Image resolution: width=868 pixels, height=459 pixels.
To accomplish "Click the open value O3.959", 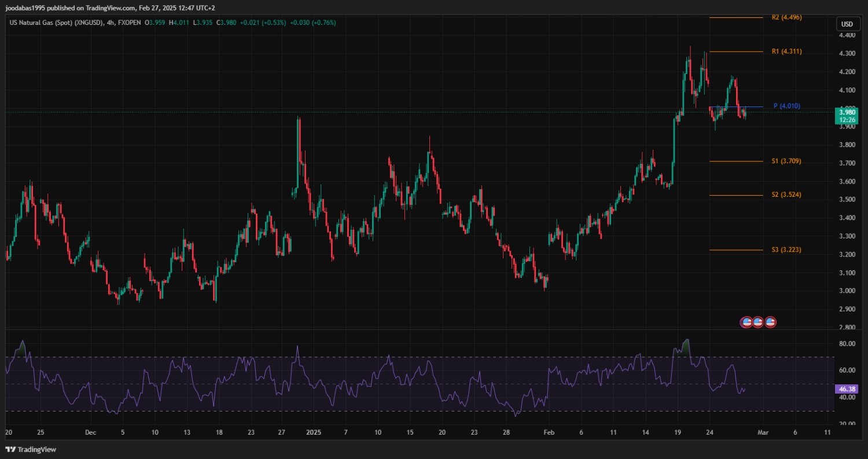I will click(156, 23).
